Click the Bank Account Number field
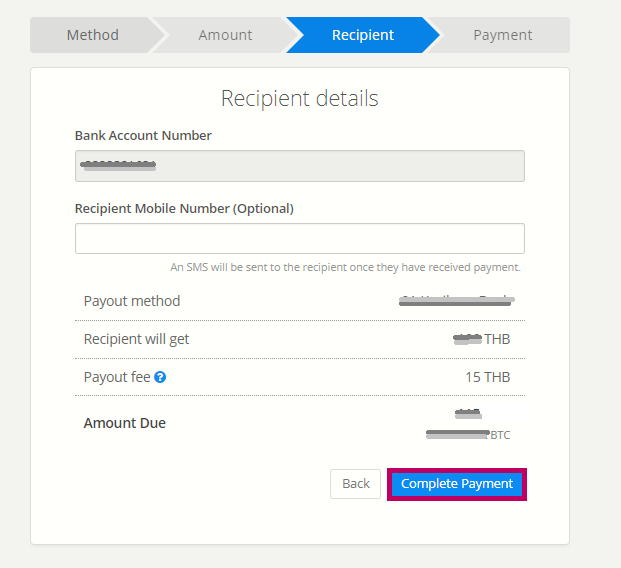 pyautogui.click(x=300, y=166)
